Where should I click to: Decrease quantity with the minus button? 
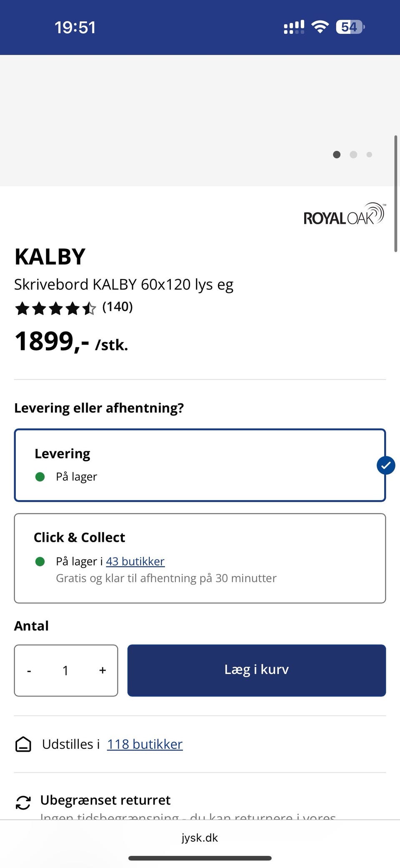29,671
